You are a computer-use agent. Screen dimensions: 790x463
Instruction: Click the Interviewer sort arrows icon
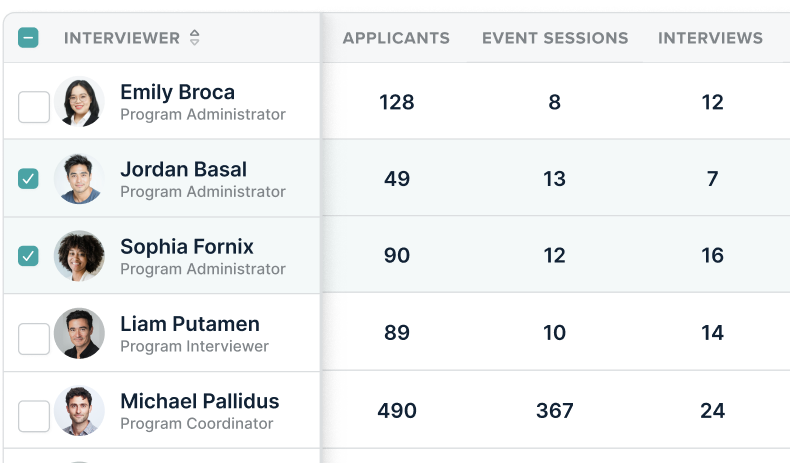(x=194, y=38)
